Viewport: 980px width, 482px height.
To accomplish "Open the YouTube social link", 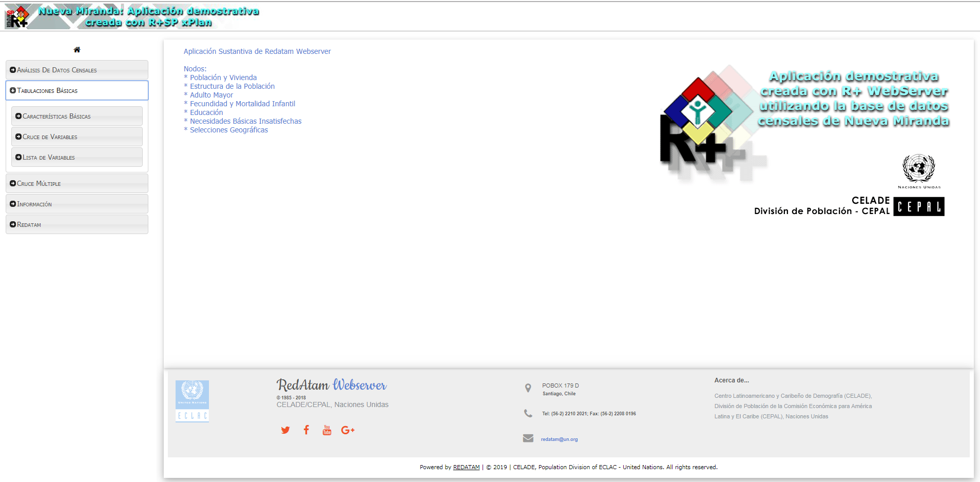I will (327, 430).
